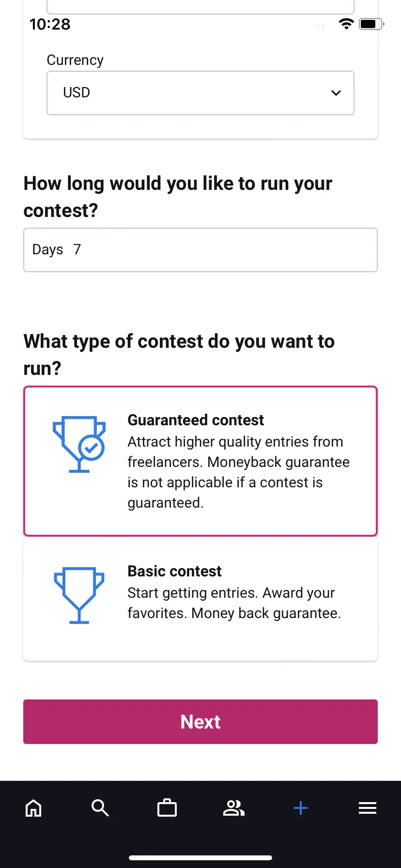
Task: Click the Guaranteed contest title
Action: pos(196,420)
